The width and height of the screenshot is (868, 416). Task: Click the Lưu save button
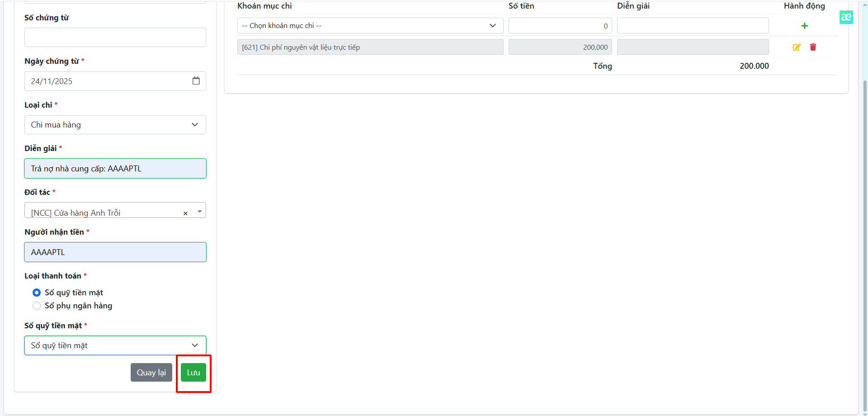(x=193, y=373)
